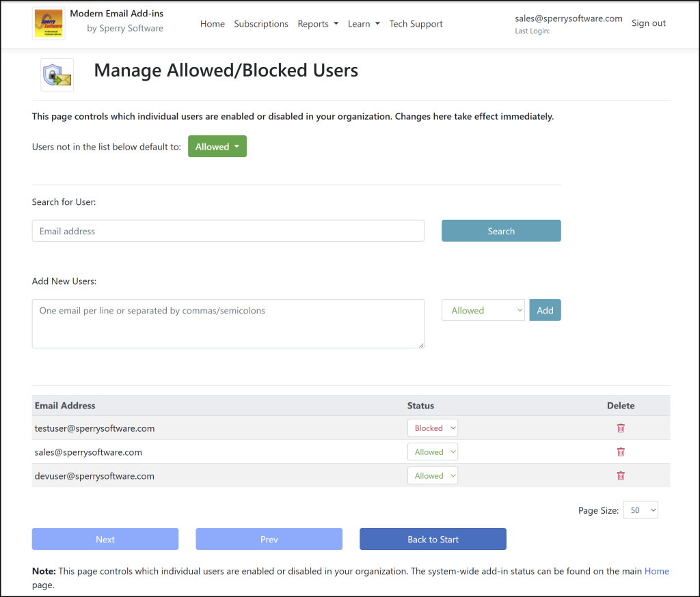Click the Email address search field
The width and height of the screenshot is (700, 597).
(x=228, y=230)
